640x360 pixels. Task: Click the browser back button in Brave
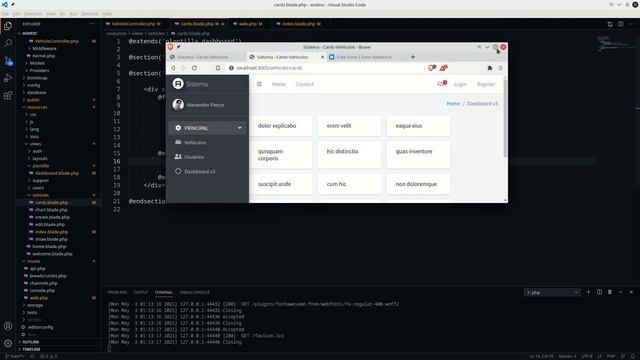point(173,68)
